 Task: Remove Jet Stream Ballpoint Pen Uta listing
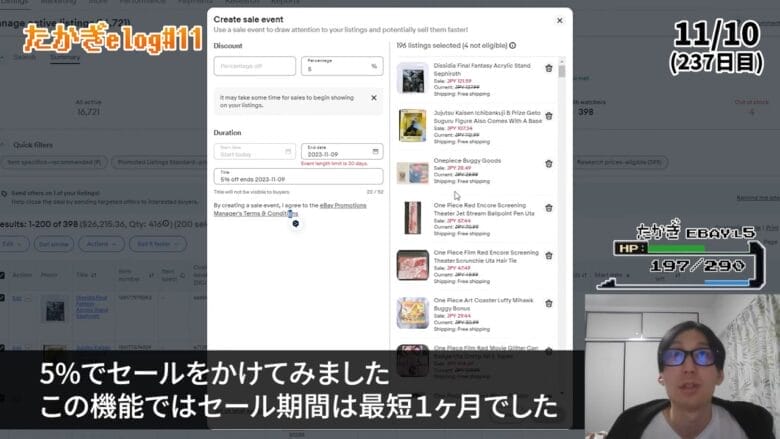click(x=549, y=208)
